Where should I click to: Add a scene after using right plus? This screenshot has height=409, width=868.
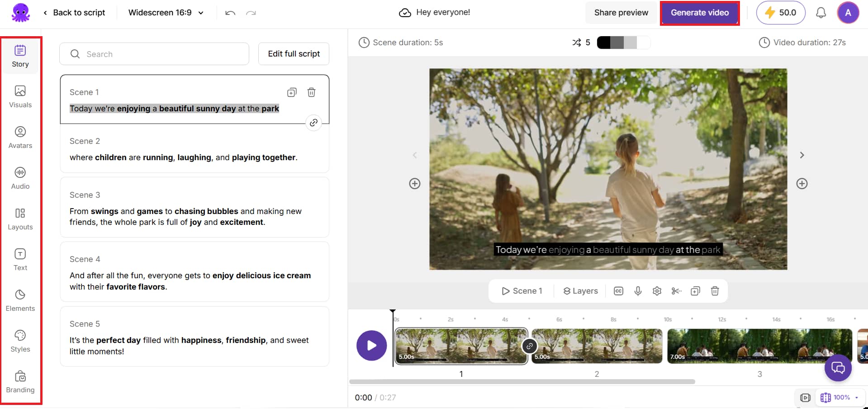(802, 184)
